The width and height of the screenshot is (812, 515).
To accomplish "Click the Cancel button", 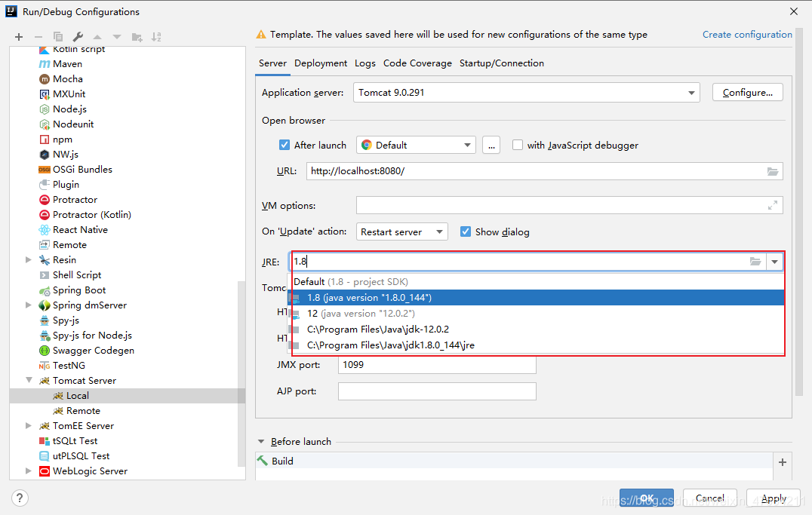I will coord(709,498).
